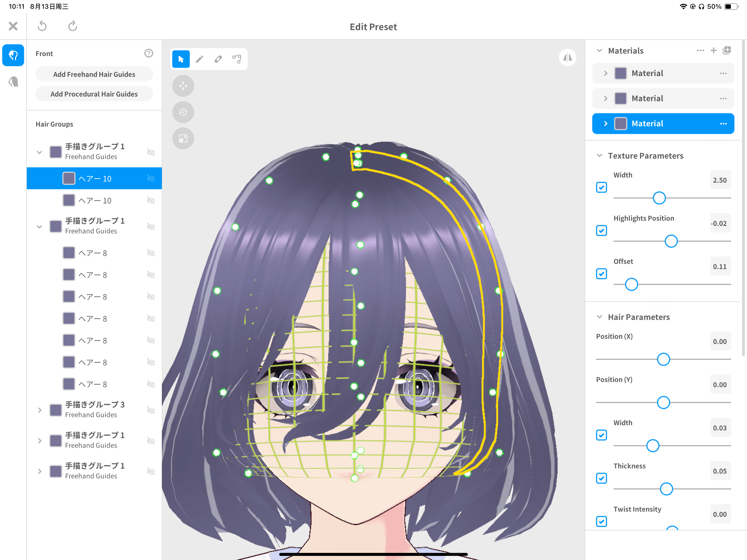Select the pencil draw tool
The height and width of the screenshot is (560, 747).
[x=200, y=59]
